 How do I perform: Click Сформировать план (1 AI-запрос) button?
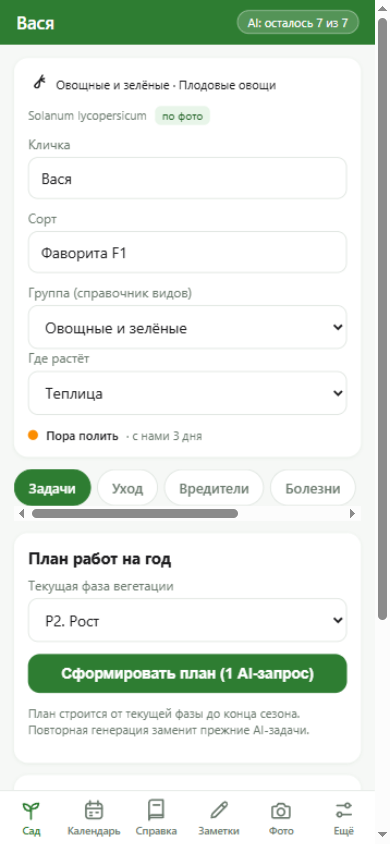coord(187,673)
